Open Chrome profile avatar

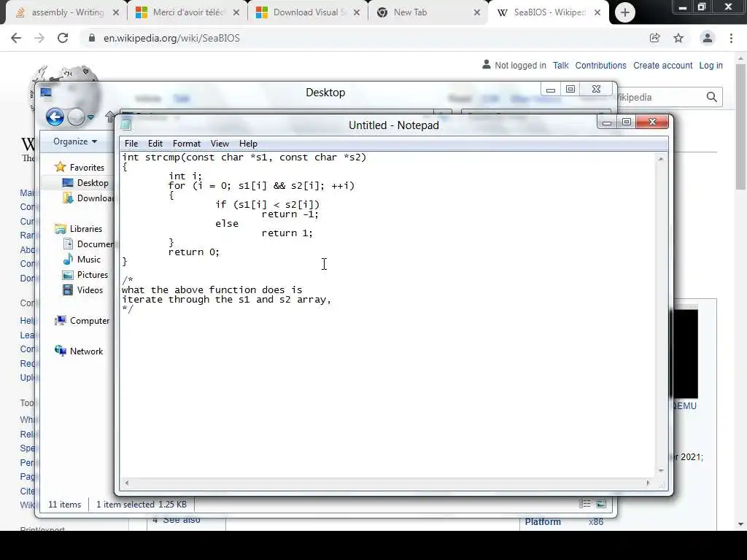click(708, 38)
